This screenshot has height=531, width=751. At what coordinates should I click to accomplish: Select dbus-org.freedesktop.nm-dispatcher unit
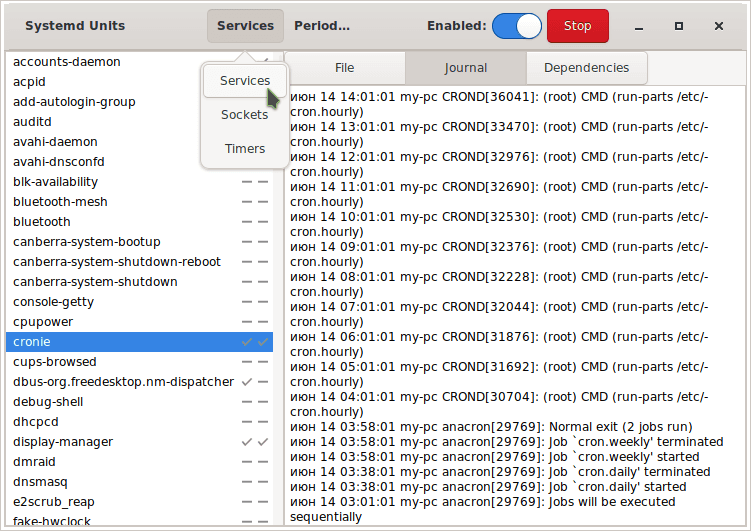[x=139, y=382]
